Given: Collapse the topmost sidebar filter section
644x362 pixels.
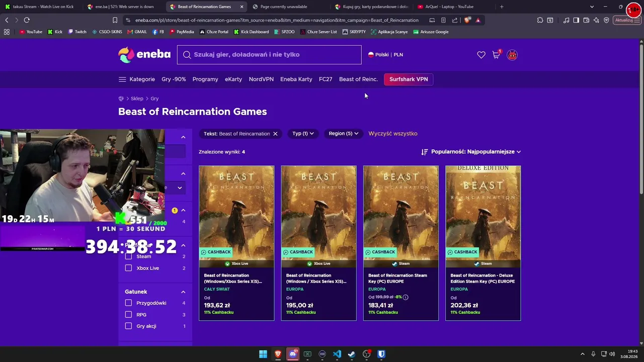Looking at the screenshot, I should 183,137.
